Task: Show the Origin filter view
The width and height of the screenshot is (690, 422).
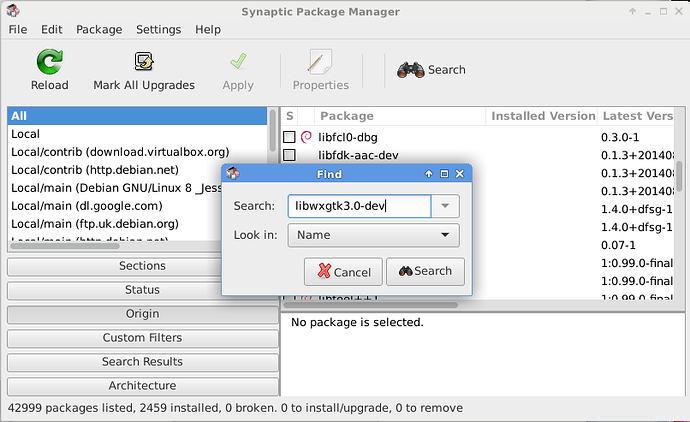Action: 143,314
